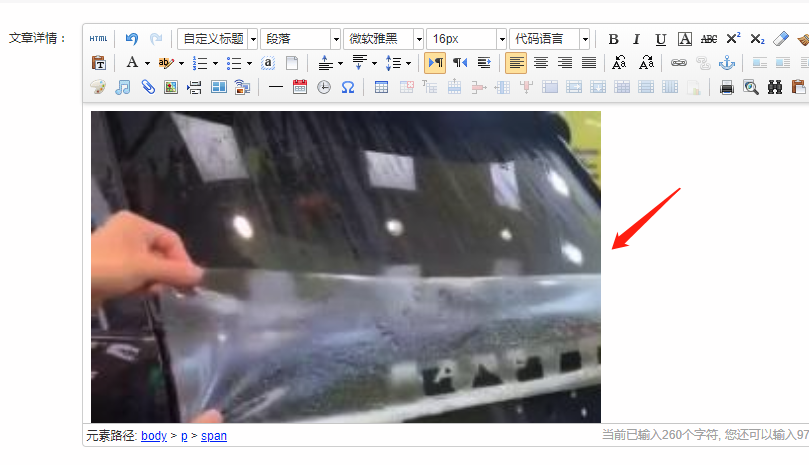Insert music with the note icon

(122, 87)
